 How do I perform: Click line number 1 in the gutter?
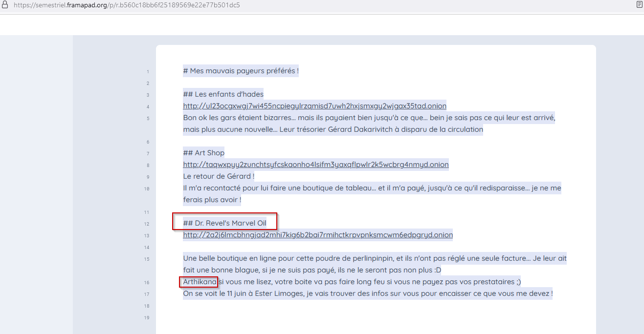147,72
